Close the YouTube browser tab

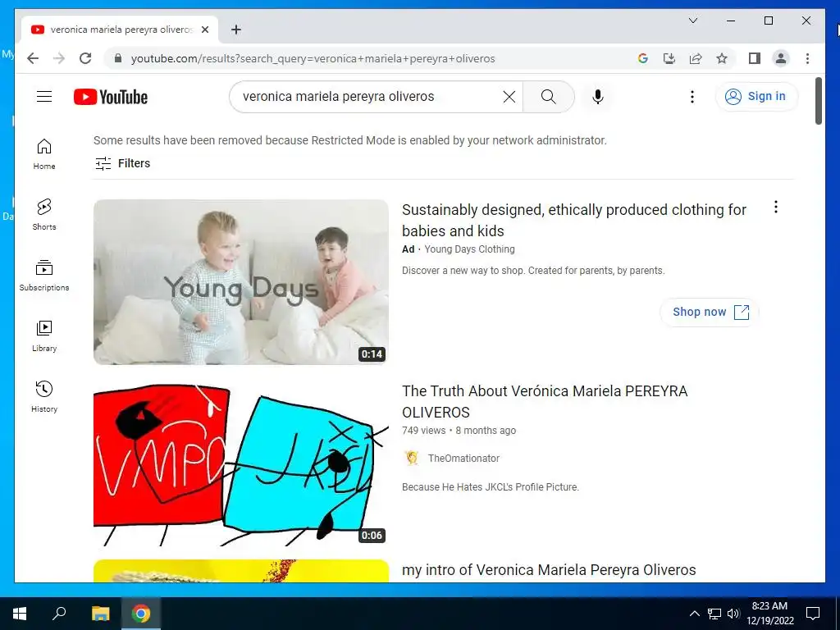(204, 30)
